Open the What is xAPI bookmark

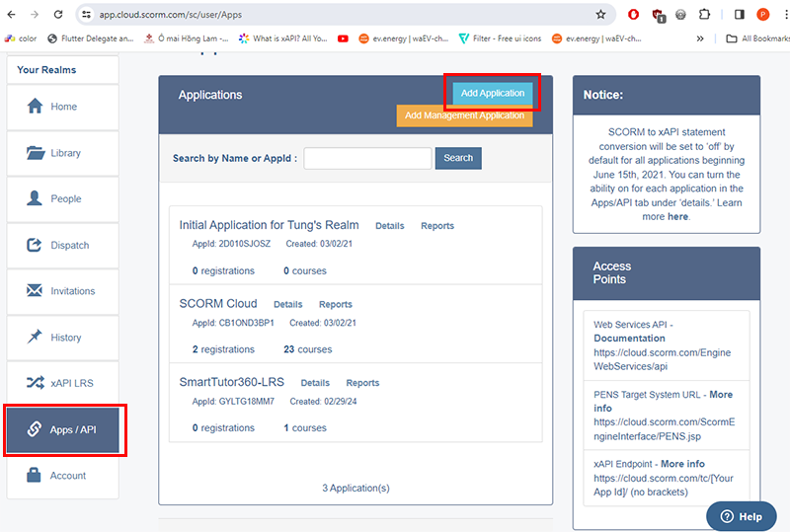(283, 38)
